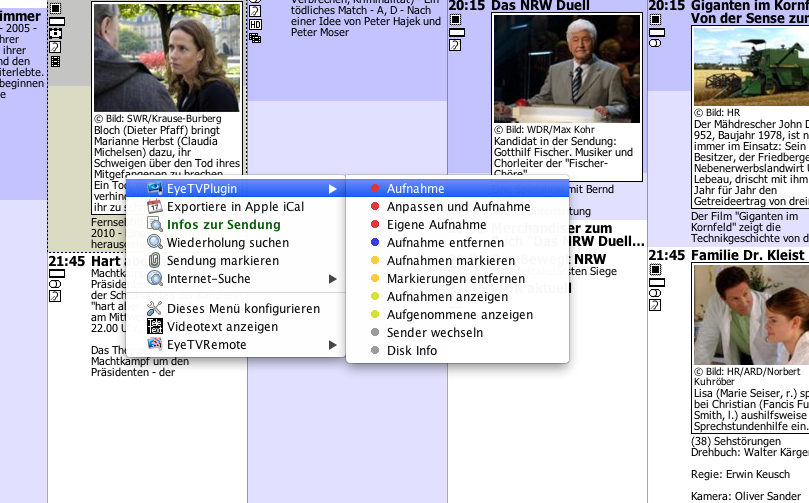Click the black square icon of Familie Dr. Kleist

pyautogui.click(x=655, y=269)
